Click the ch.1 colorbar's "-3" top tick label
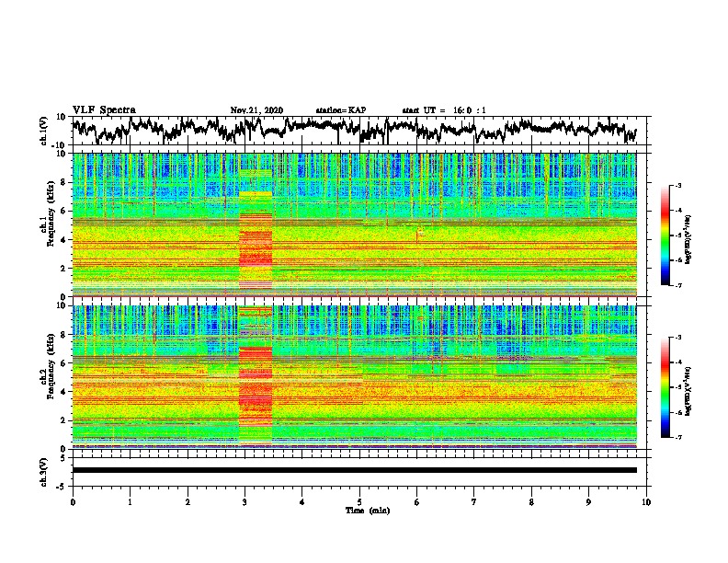This screenshot has height=563, width=728. pos(678,185)
